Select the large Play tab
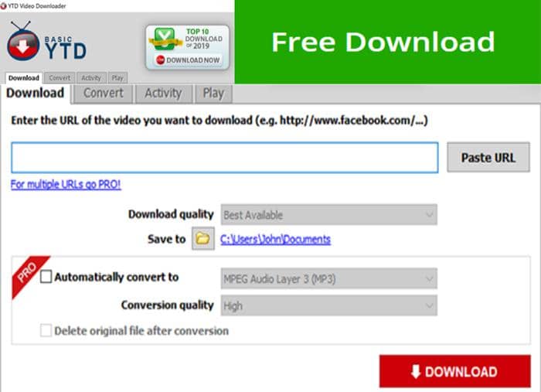Viewport: 541px width, 392px height. point(213,94)
